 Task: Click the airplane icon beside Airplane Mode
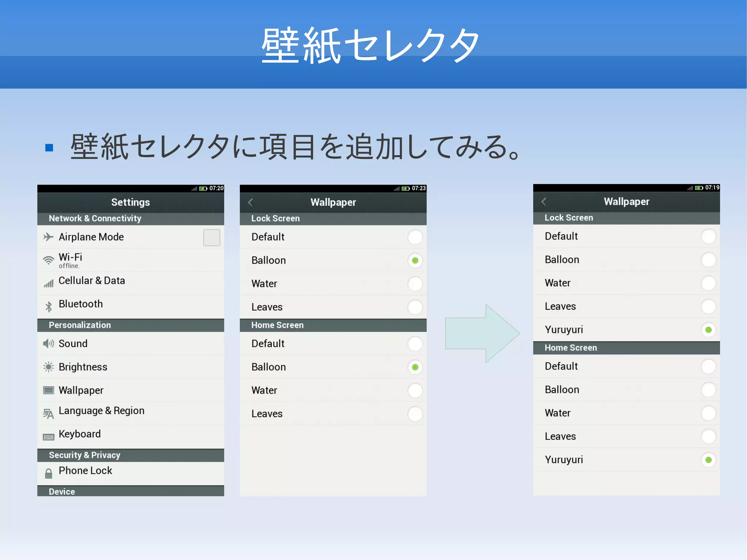(x=48, y=237)
